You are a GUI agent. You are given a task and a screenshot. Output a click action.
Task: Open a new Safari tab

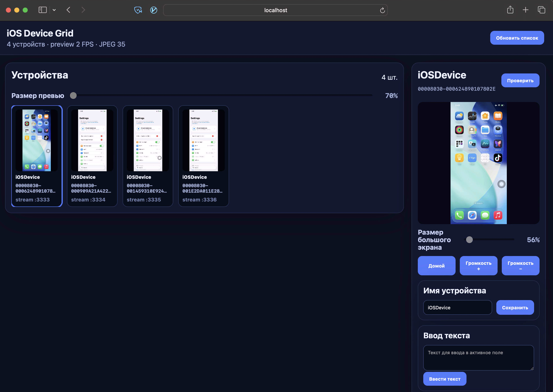coord(525,10)
